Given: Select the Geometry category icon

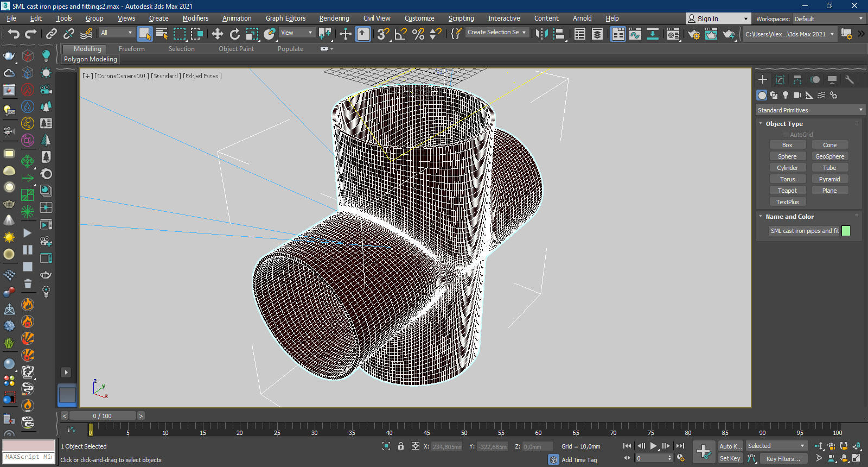Looking at the screenshot, I should point(762,95).
